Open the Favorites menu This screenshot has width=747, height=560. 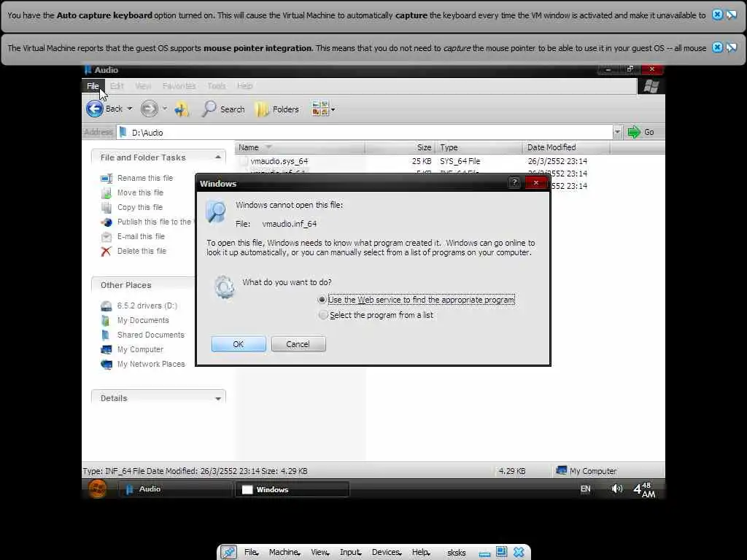tap(179, 86)
